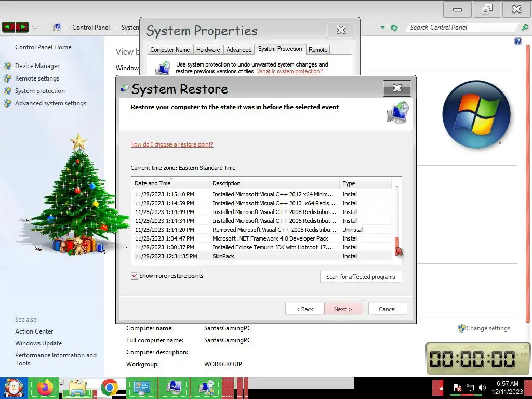Image resolution: width=532 pixels, height=399 pixels.
Task: Uncheck Show more restore points
Action: [135, 276]
